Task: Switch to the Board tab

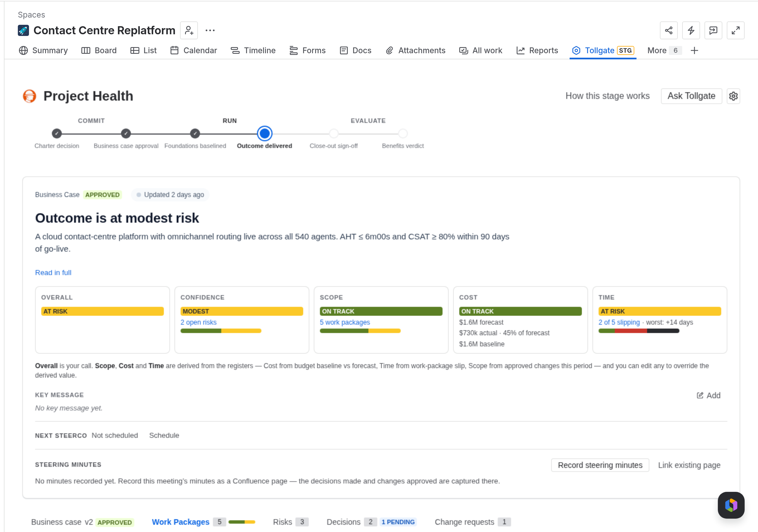Action: [99, 50]
